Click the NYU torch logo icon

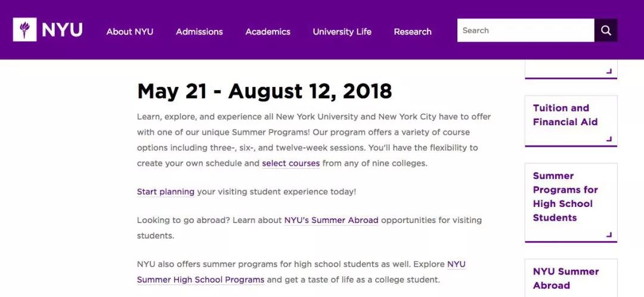click(x=24, y=30)
